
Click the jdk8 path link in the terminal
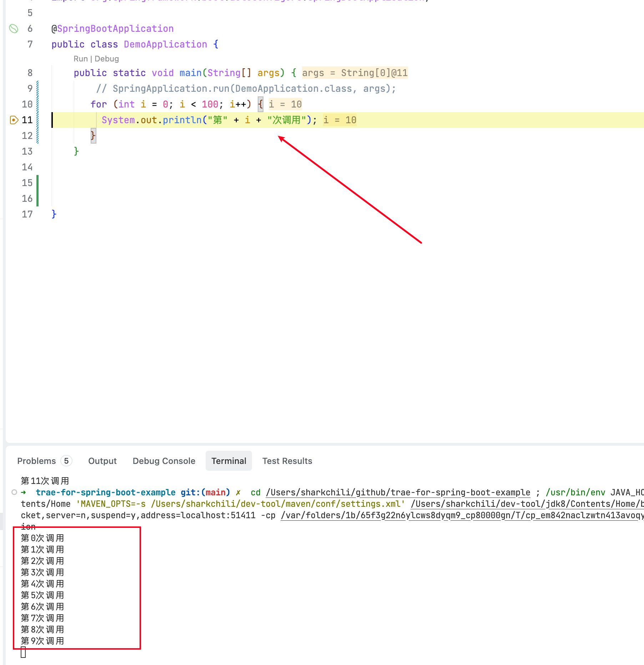(x=527, y=504)
